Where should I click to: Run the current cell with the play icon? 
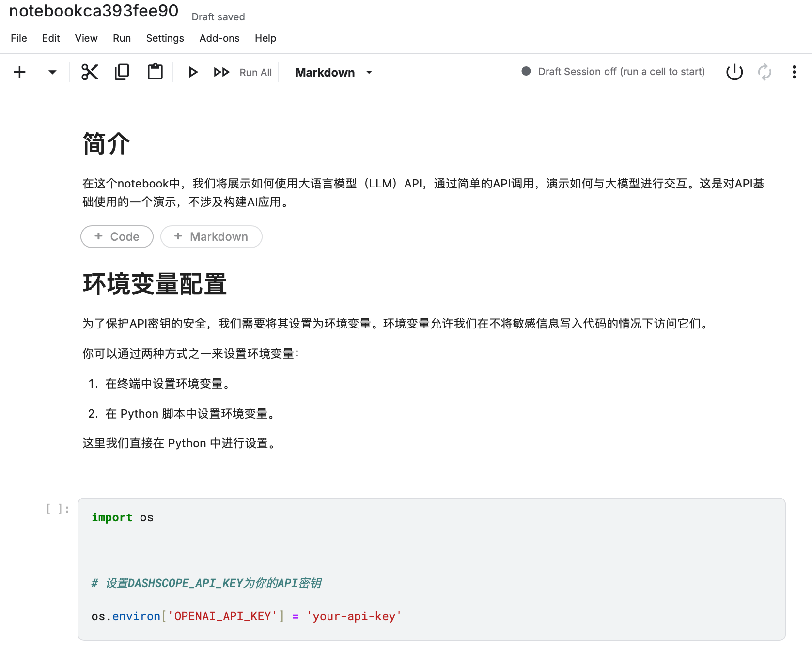point(193,72)
